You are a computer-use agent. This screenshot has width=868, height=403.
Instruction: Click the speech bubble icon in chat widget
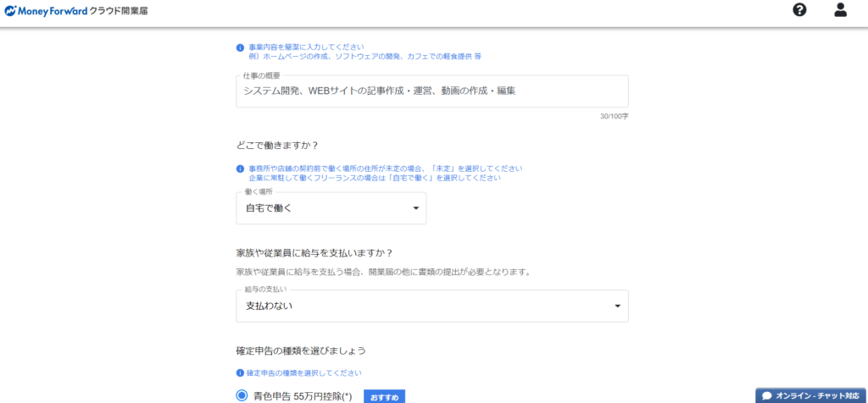(766, 395)
